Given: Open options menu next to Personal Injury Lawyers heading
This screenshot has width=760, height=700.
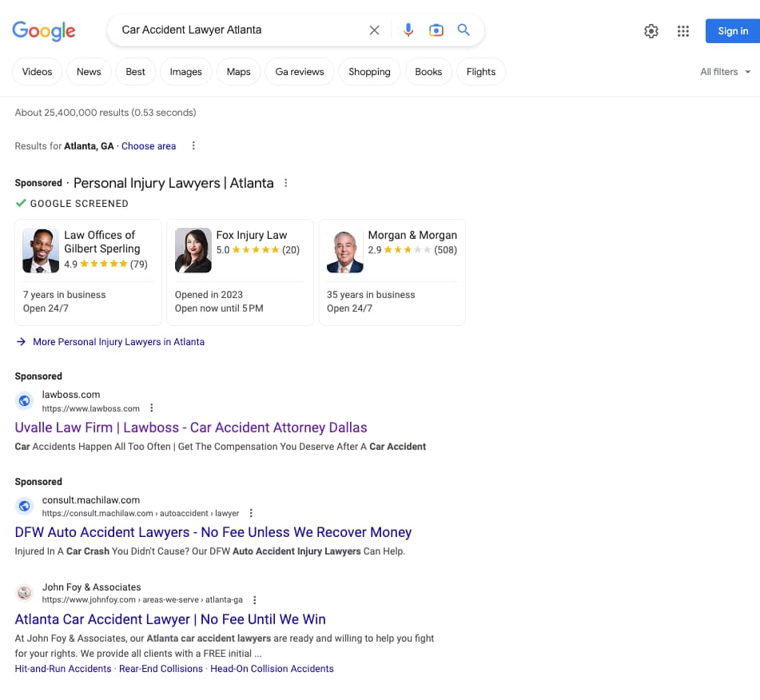Looking at the screenshot, I should (285, 183).
